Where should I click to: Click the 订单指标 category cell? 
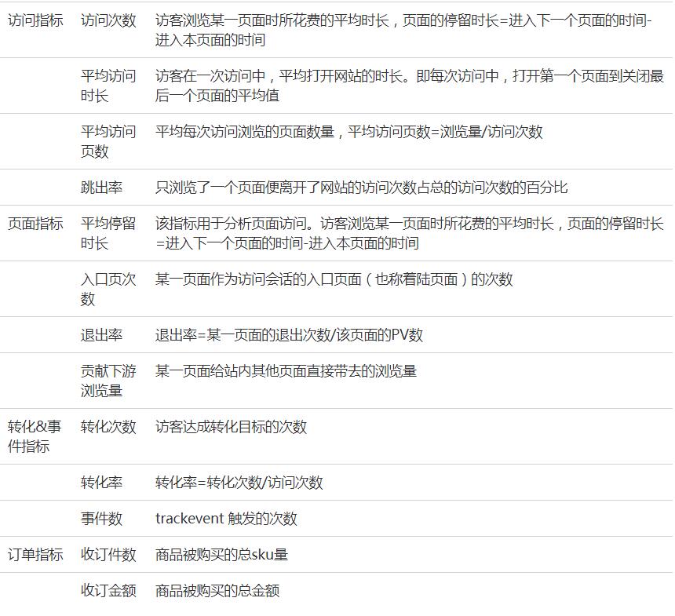tap(35, 555)
